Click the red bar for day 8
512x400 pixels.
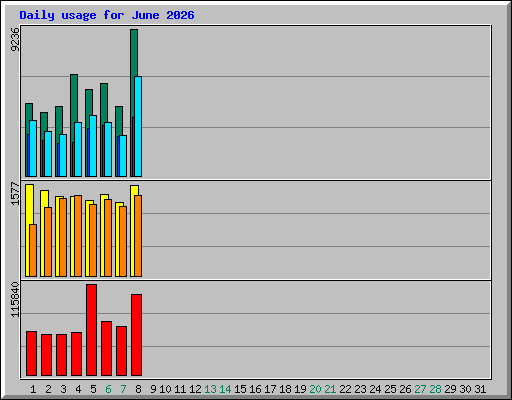point(136,335)
